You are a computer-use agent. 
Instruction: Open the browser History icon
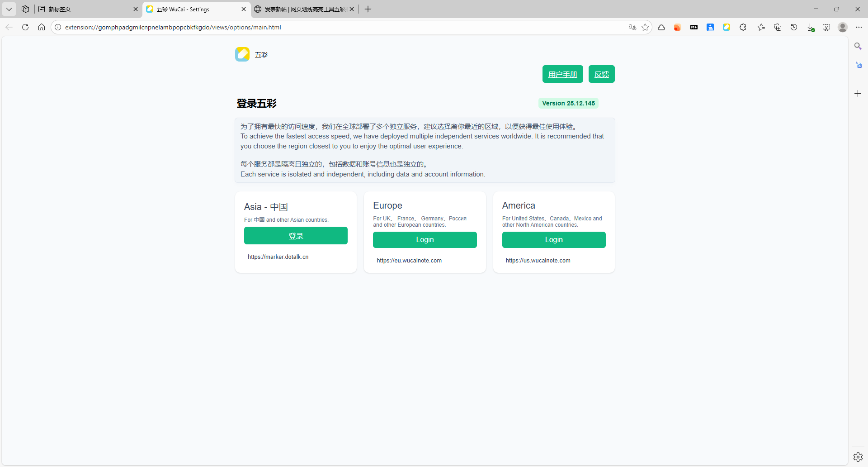pos(794,27)
